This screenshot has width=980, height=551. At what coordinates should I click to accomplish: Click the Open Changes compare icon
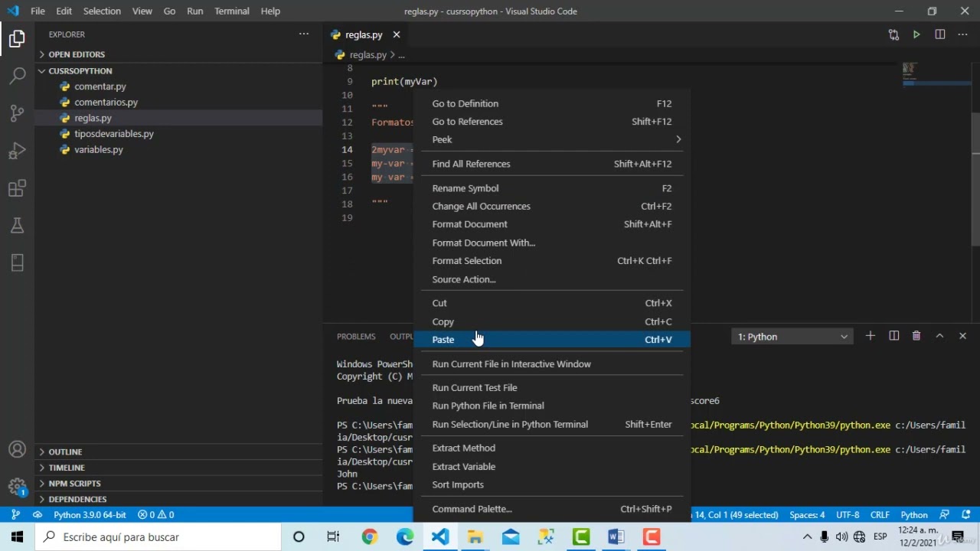point(893,34)
